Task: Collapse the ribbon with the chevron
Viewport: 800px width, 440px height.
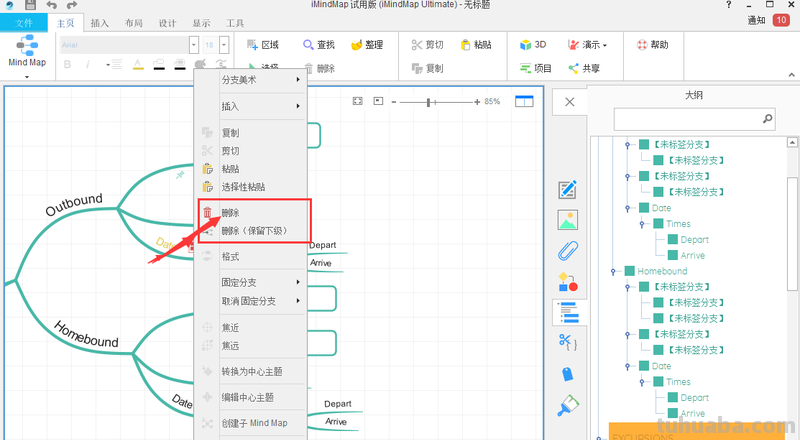Action: 791,75
